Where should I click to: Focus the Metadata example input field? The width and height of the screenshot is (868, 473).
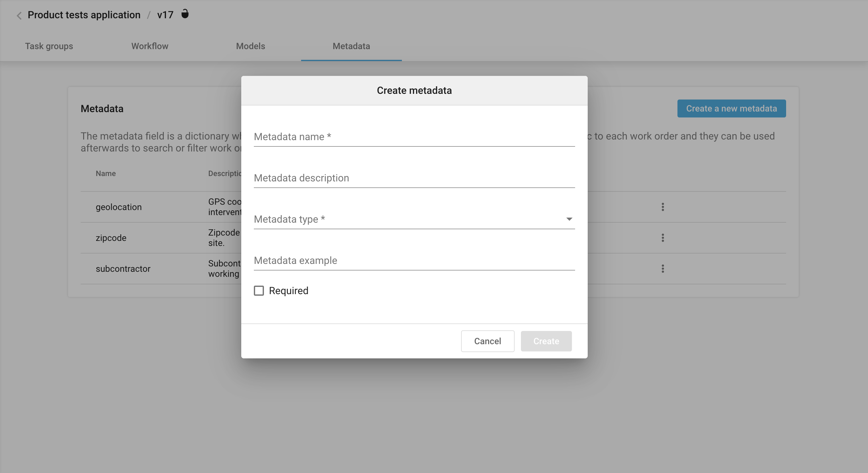(x=414, y=260)
